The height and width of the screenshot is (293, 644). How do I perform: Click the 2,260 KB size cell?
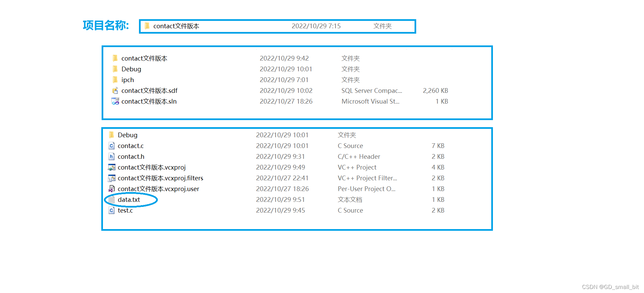coord(435,90)
